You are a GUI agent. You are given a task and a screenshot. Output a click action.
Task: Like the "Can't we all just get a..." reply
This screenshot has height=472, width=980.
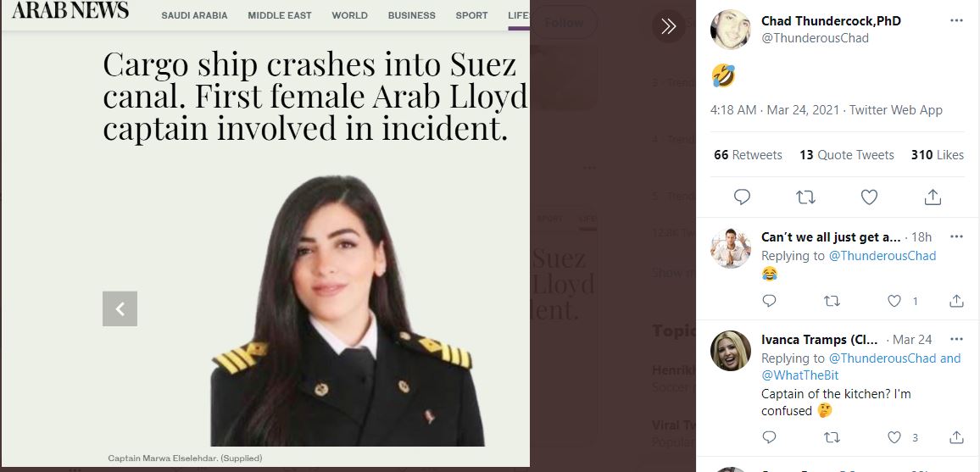894,301
